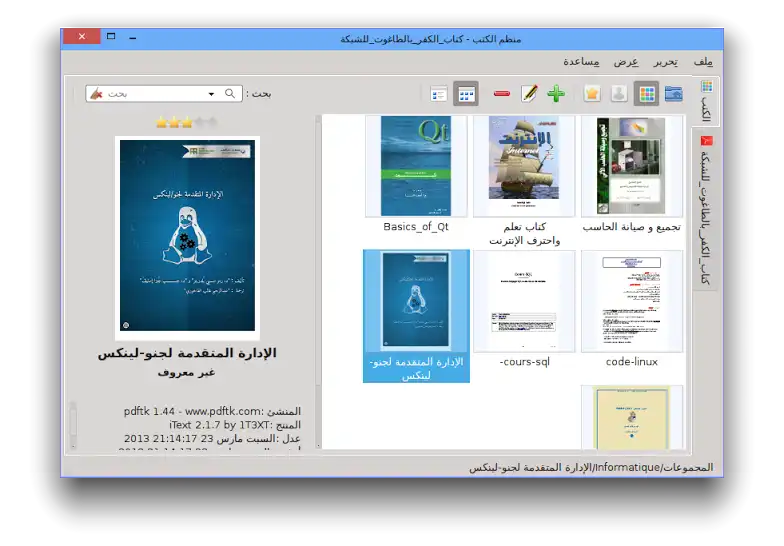
Task: Click the pencil edit book icon
Action: (x=529, y=94)
